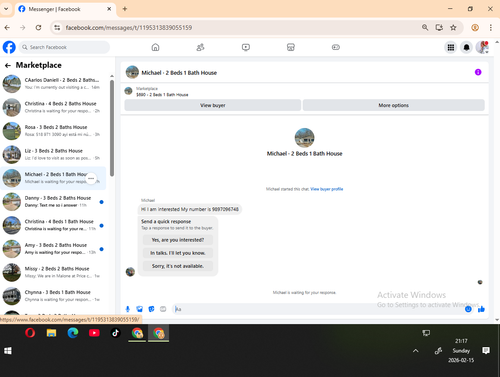Click the zoom magnifier in address bar
Viewport: 500px width, 377px height.
pos(425,28)
